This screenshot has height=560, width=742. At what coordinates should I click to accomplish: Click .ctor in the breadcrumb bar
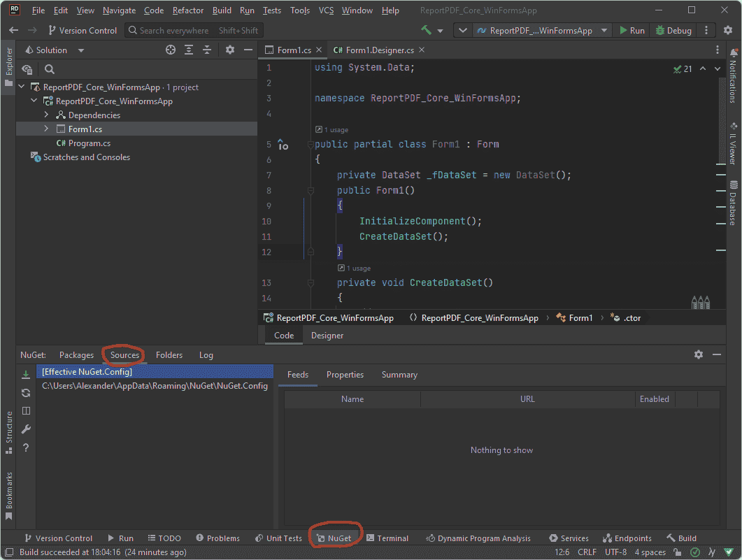point(626,318)
